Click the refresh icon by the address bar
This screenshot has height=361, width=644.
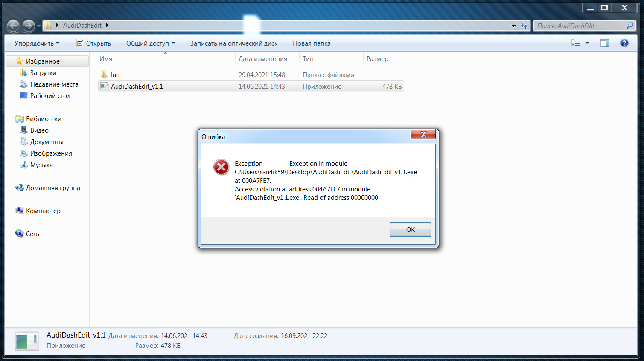(524, 26)
